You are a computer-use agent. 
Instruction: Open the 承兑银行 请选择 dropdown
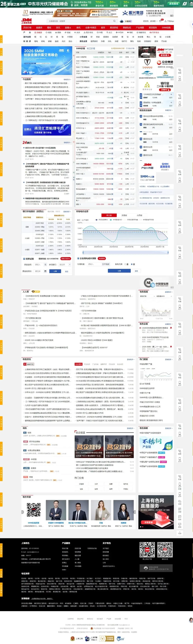65,265
